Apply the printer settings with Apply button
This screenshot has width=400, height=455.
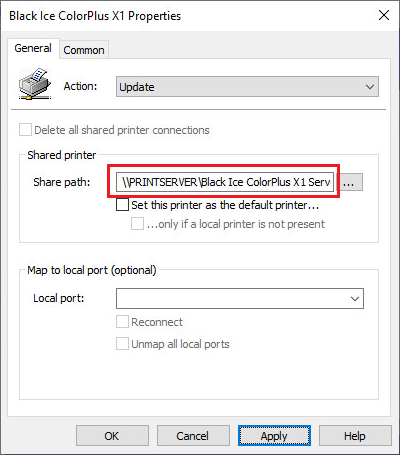coord(274,436)
